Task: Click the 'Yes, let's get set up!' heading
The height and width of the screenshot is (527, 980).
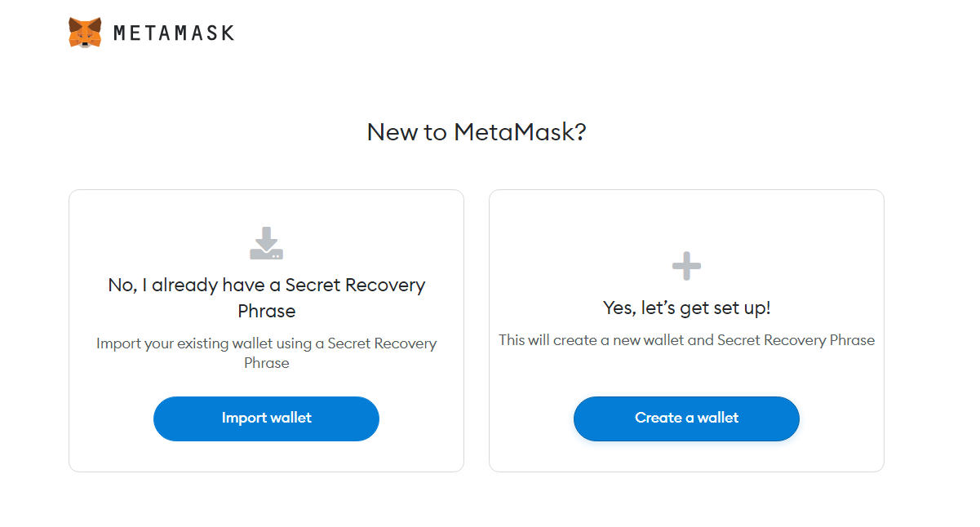Action: tap(686, 308)
